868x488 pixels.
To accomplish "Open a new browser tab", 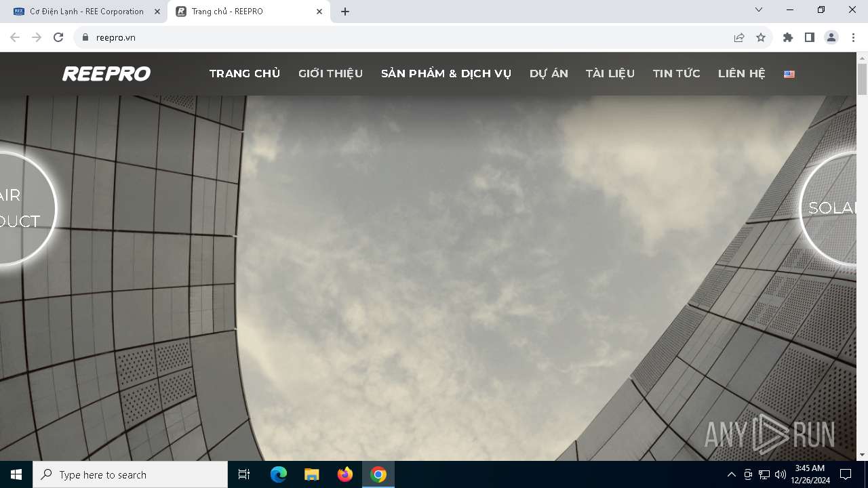I will tap(345, 12).
